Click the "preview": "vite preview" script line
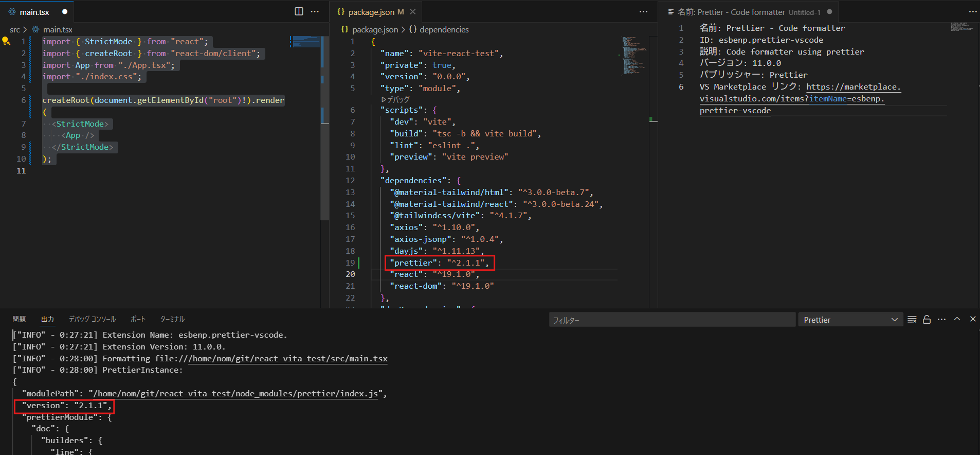This screenshot has height=455, width=980. pyautogui.click(x=449, y=156)
